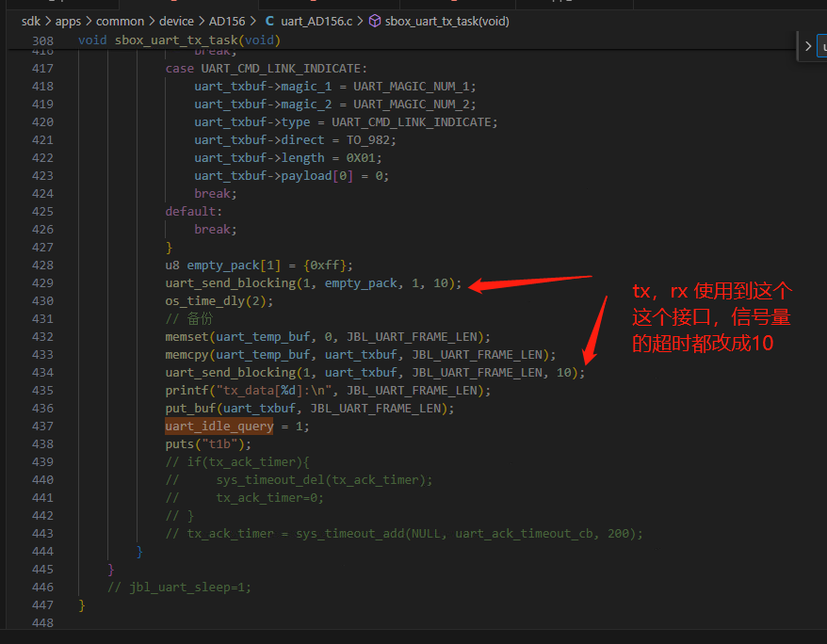Click uart_ack_timeout_cb in the line 443 comment
The height and width of the screenshot is (644, 827).
pyautogui.click(x=524, y=534)
